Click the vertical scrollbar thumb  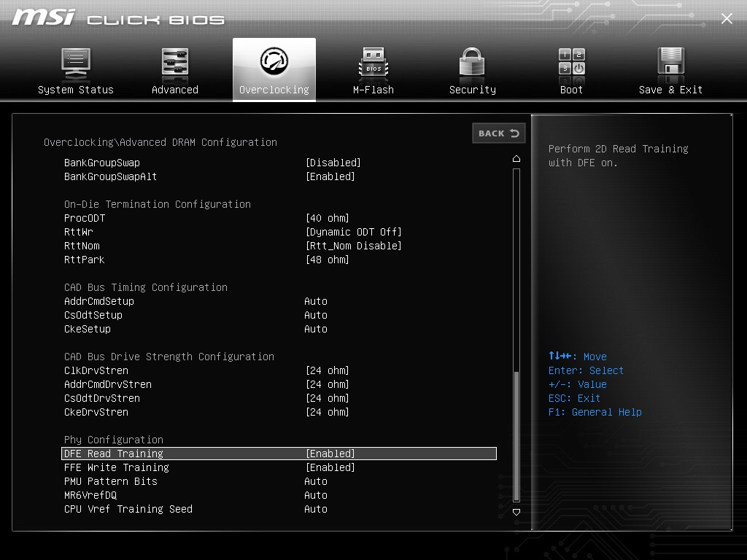tap(516, 436)
